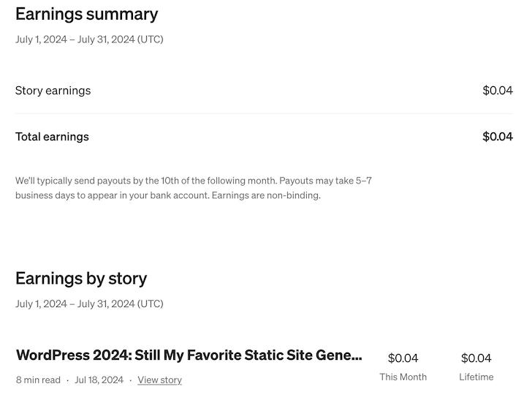The width and height of the screenshot is (532, 411).
Task: Click the "View story" link
Action: [x=159, y=380]
